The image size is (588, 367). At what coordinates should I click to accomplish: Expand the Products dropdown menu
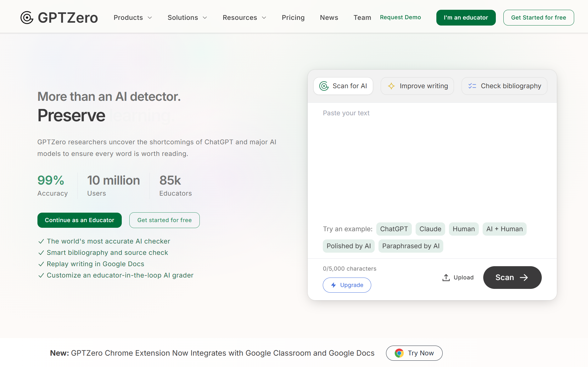point(133,18)
